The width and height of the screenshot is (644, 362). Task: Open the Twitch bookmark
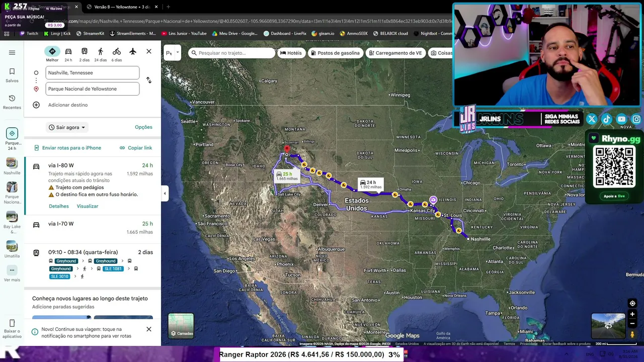[29, 34]
